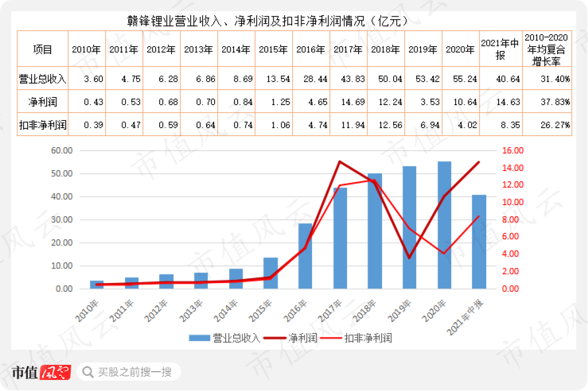Click the 年均复合增长率 column header

tap(547, 49)
